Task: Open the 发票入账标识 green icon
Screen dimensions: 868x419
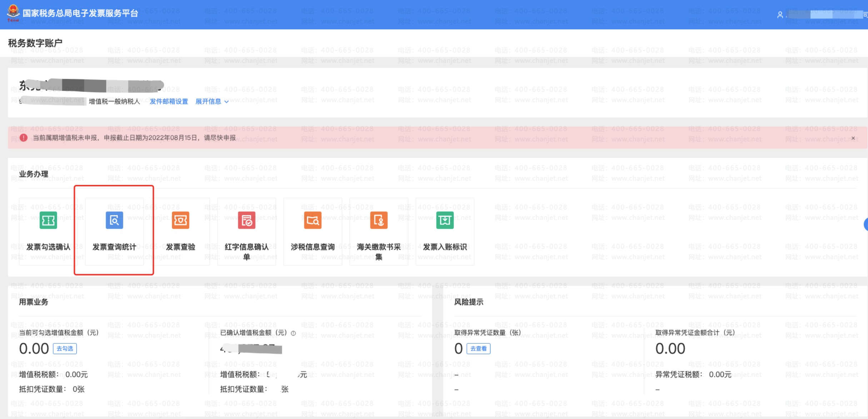Action: [x=445, y=220]
